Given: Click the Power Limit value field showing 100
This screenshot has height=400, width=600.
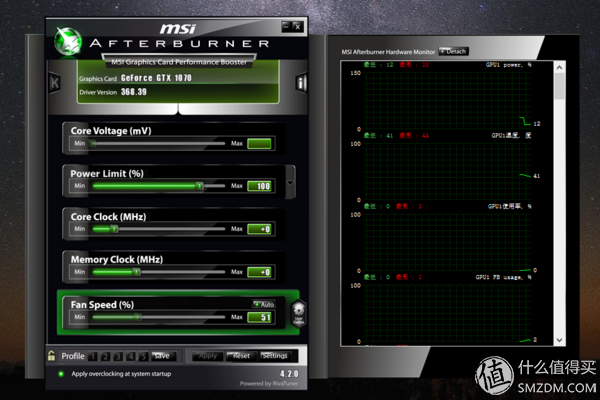Looking at the screenshot, I should pyautogui.click(x=259, y=186).
